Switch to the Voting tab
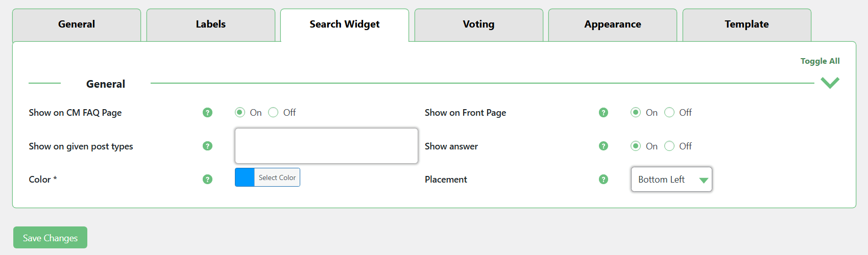The width and height of the screenshot is (868, 255). pyautogui.click(x=478, y=24)
